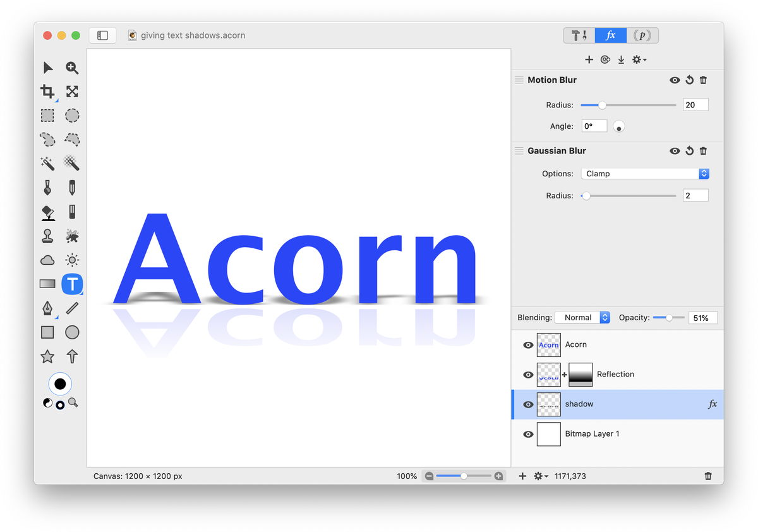Select the Text tool
The height and width of the screenshot is (532, 758).
point(72,284)
